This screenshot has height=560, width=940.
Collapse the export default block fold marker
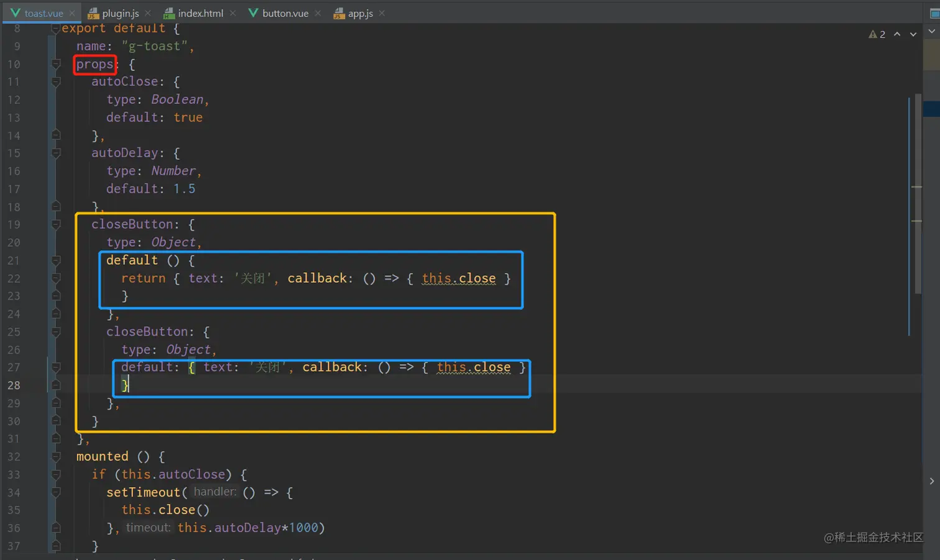(56, 28)
